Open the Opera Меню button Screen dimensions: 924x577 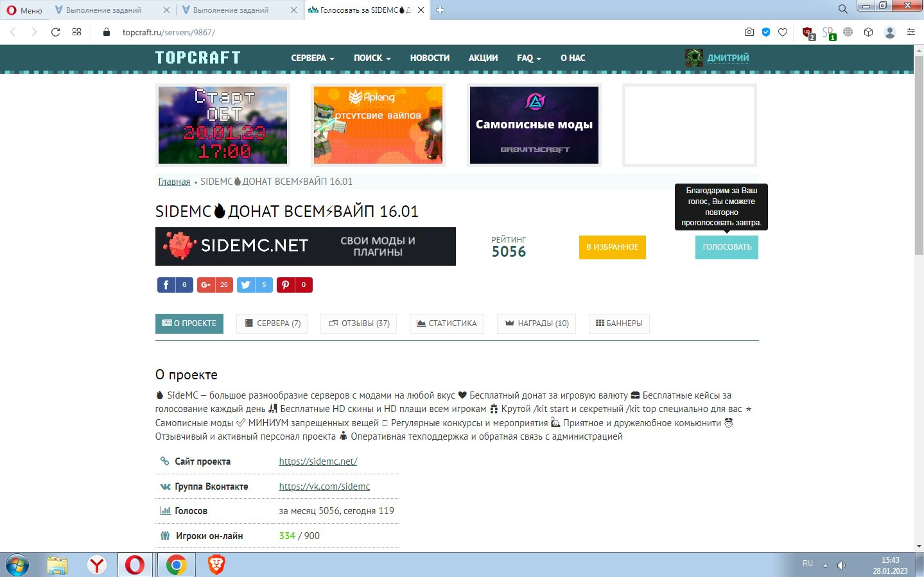(x=24, y=10)
